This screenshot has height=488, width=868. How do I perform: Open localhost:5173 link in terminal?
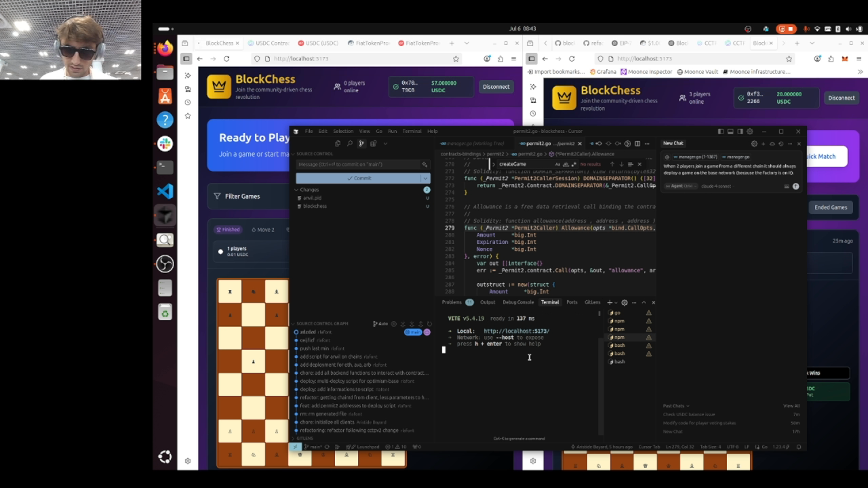517,331
